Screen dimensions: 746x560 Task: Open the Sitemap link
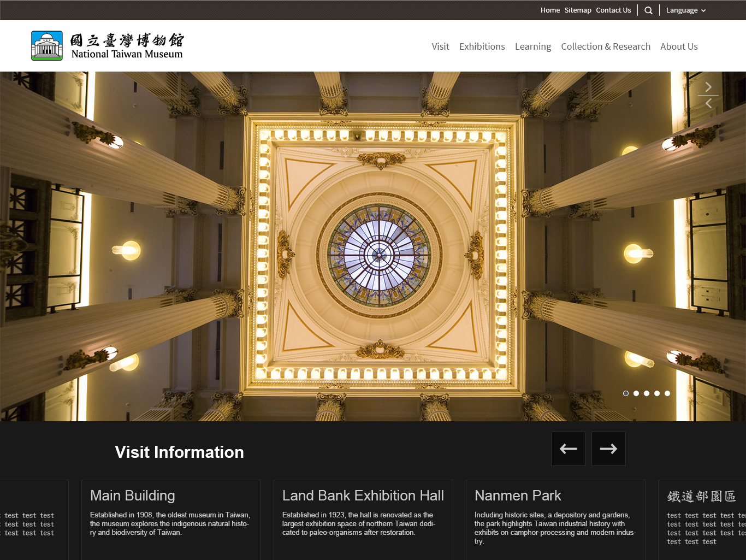tap(578, 10)
